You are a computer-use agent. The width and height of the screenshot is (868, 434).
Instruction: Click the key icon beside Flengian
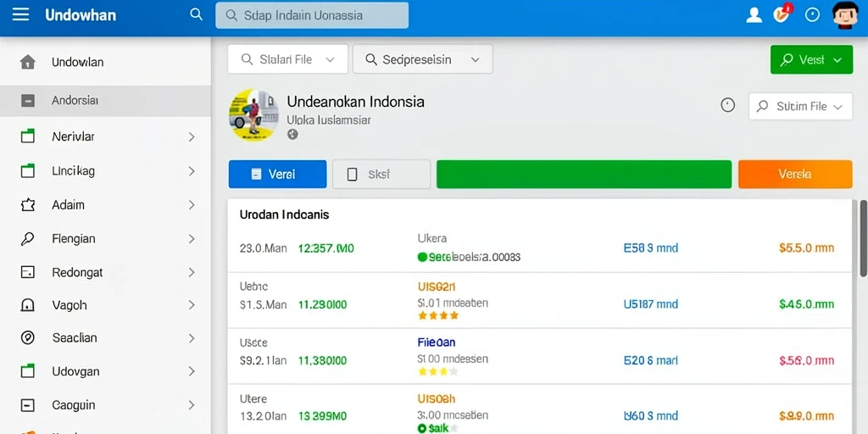(x=27, y=238)
